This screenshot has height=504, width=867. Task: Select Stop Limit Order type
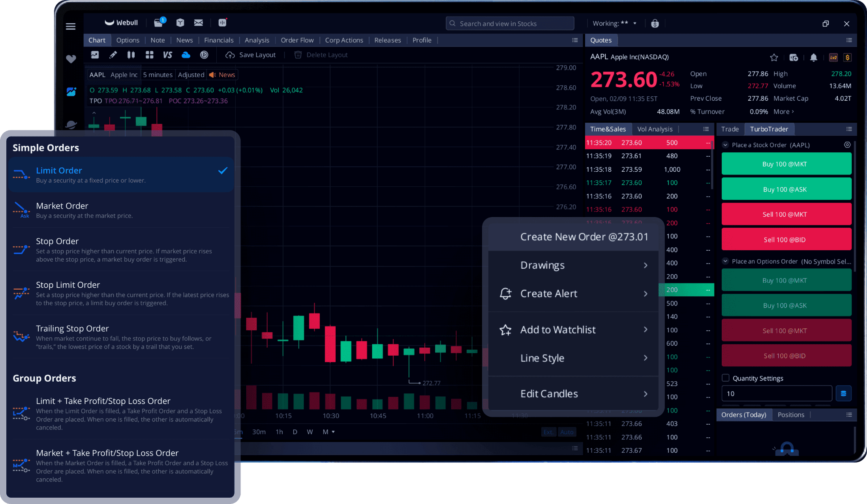coord(121,294)
